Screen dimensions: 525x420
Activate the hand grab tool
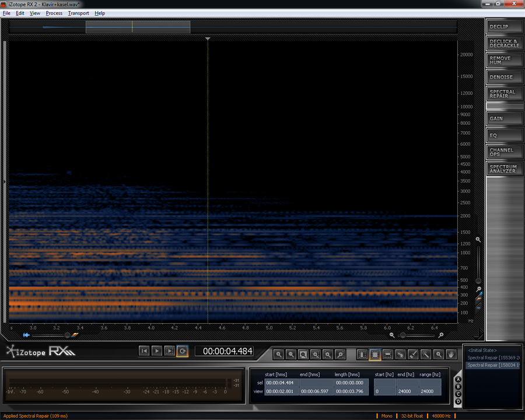(451, 354)
